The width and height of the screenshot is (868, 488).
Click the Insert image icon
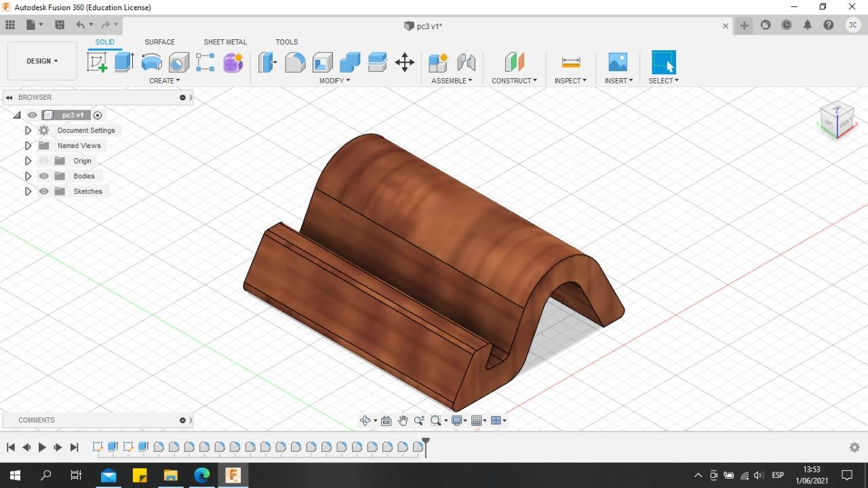tap(618, 62)
